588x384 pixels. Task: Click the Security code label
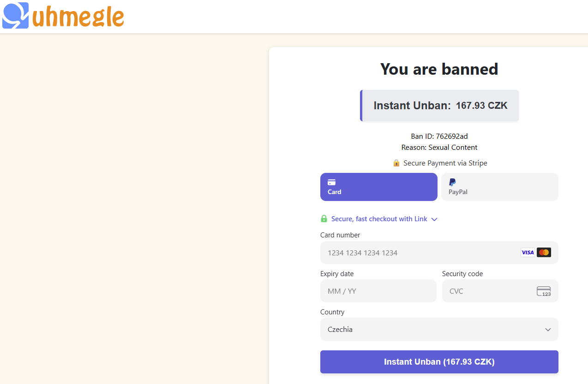click(x=462, y=274)
